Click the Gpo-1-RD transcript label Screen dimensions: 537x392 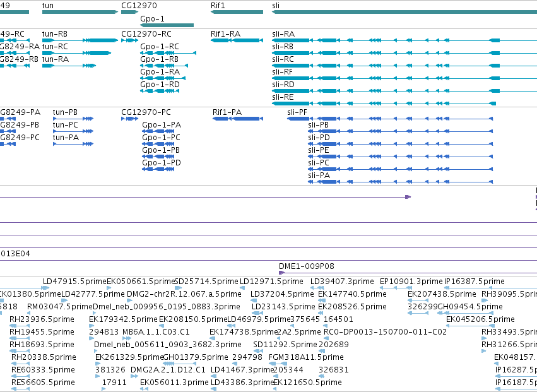pyautogui.click(x=160, y=85)
